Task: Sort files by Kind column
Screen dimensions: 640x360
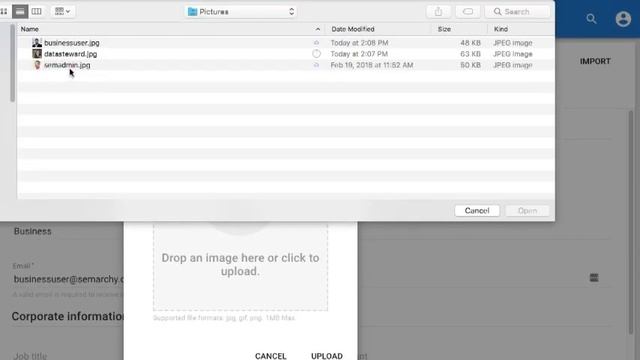Action: click(501, 29)
